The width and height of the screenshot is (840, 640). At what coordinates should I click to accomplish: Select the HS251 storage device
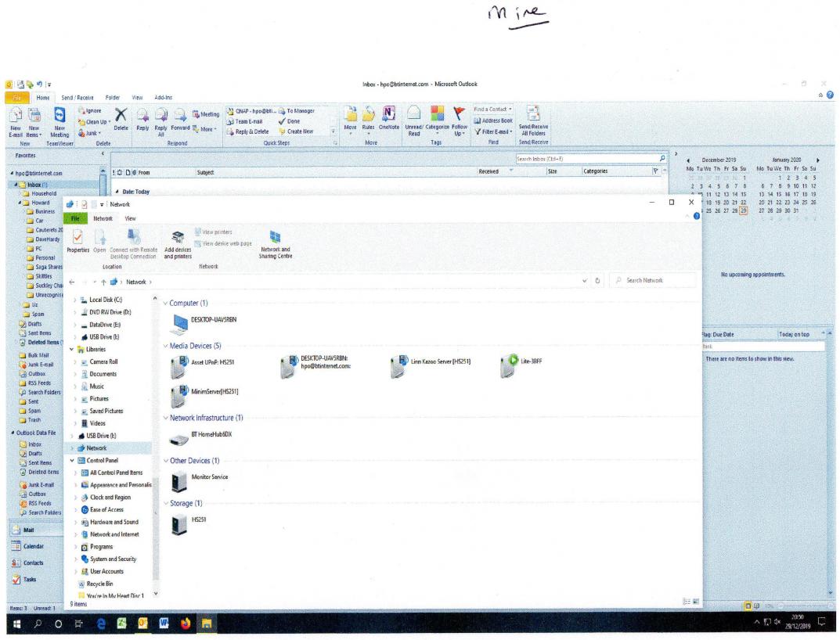pos(189,523)
